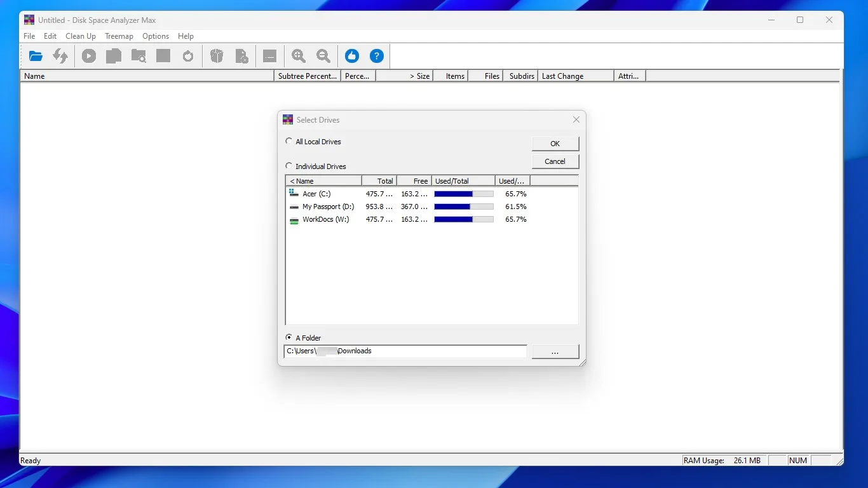
Task: Sort by Subdirs column header
Action: (520, 76)
